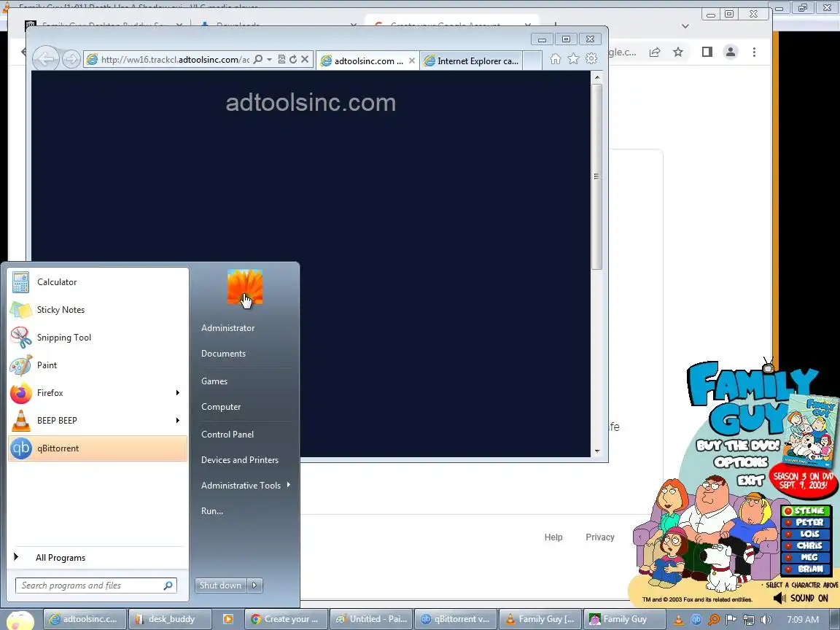The height and width of the screenshot is (630, 840).
Task: Open the Internet Explorer Tools gear
Action: [591, 59]
